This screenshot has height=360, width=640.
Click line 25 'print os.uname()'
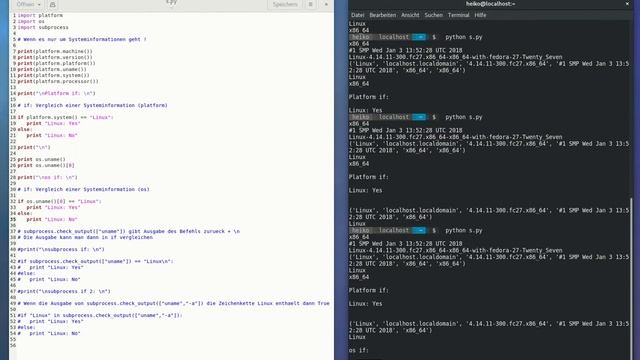pyautogui.click(x=41, y=159)
